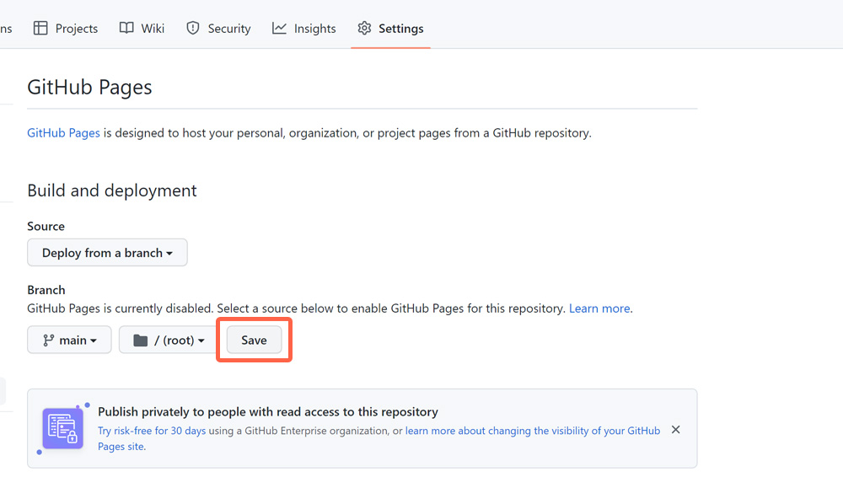Click the purple locked-page illustration in banner

pos(63,428)
